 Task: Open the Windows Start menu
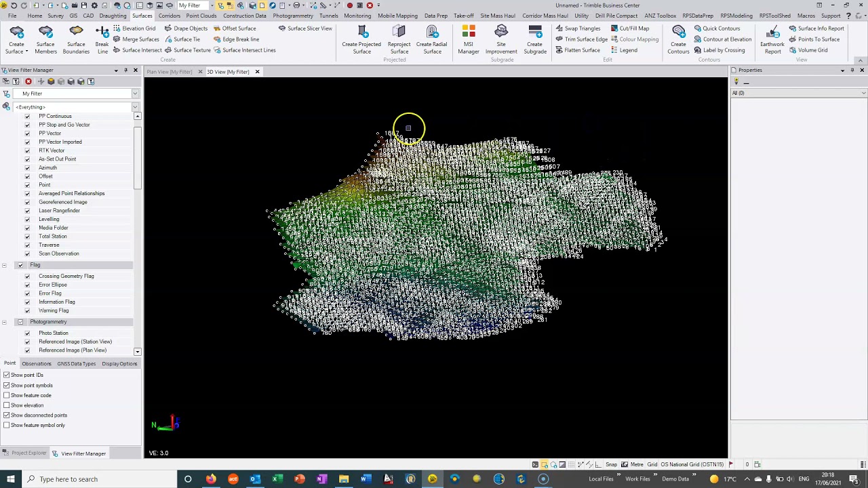pos(10,479)
